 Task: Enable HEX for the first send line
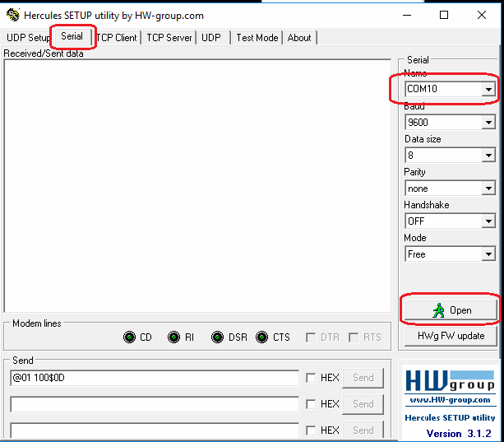[311, 378]
